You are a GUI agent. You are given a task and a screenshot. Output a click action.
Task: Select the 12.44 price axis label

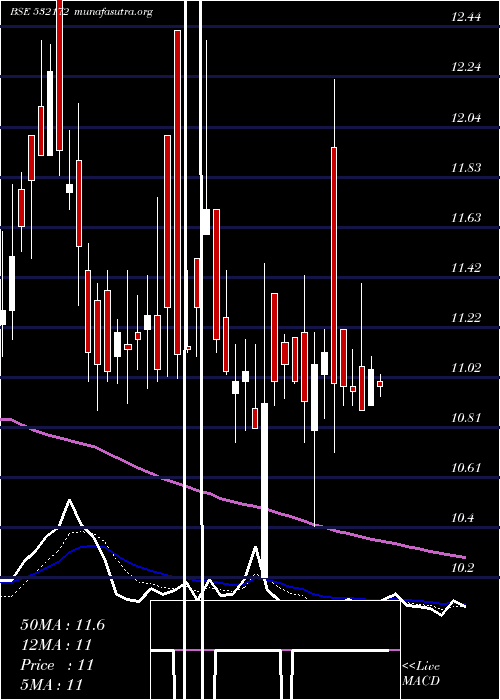coord(467,17)
